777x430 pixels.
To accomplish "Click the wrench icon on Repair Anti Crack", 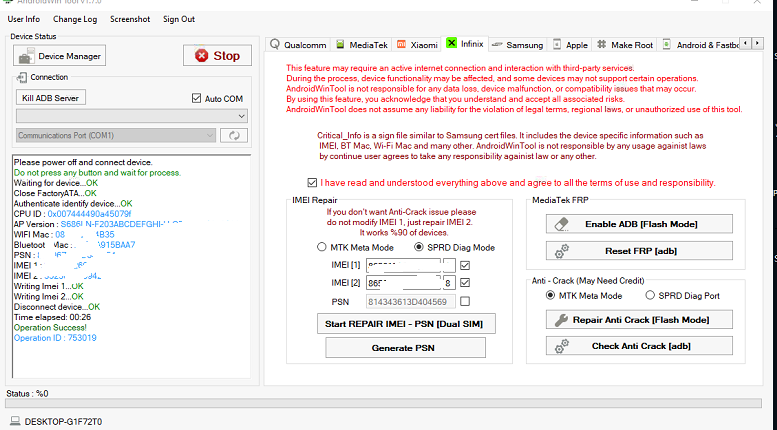I will pyautogui.click(x=561, y=320).
